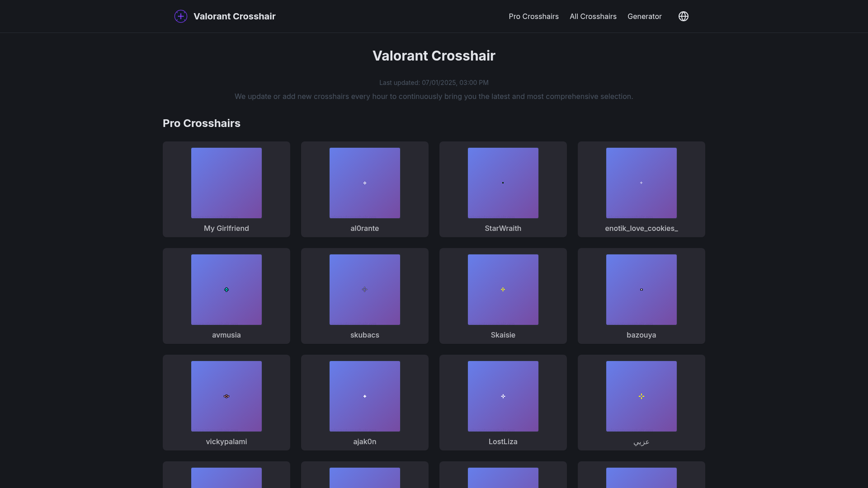Select the al0rante crosshair thumbnail
868x488 pixels.
tap(365, 183)
